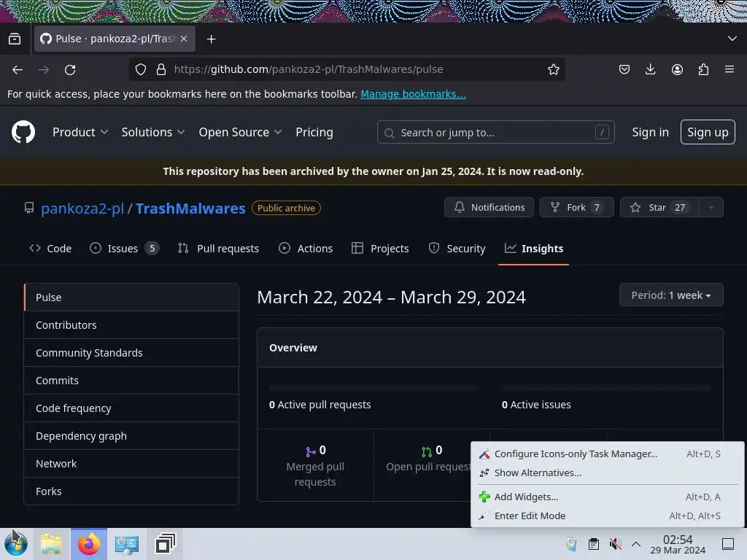The image size is (747, 560).
Task: Click the Firefox taskbar icon
Action: point(89,544)
